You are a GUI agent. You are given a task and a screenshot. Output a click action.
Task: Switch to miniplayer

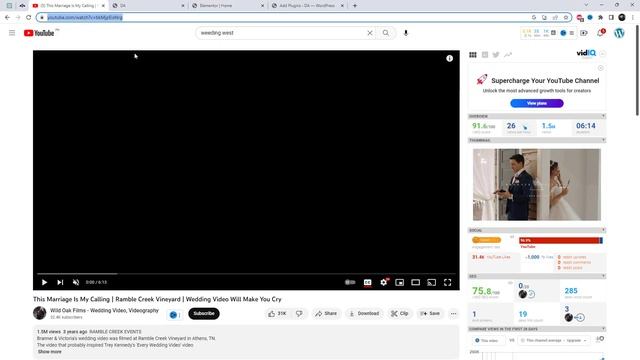[400, 282]
